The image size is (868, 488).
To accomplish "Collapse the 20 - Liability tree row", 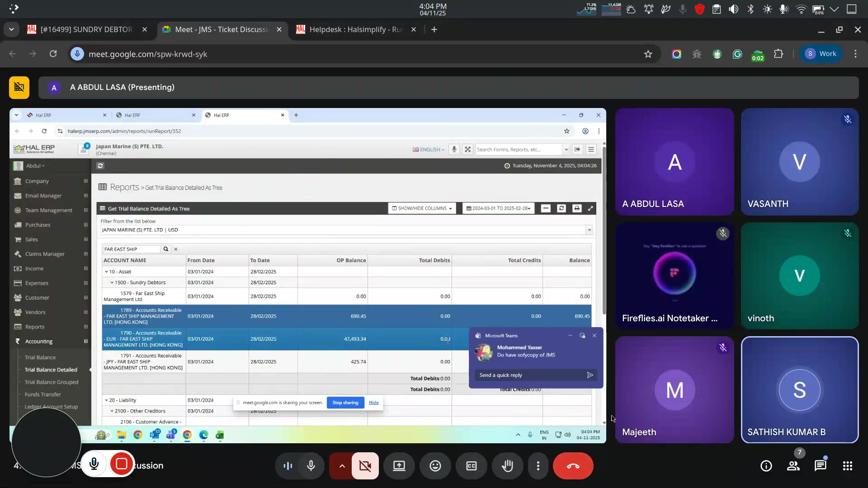I will coord(107,400).
